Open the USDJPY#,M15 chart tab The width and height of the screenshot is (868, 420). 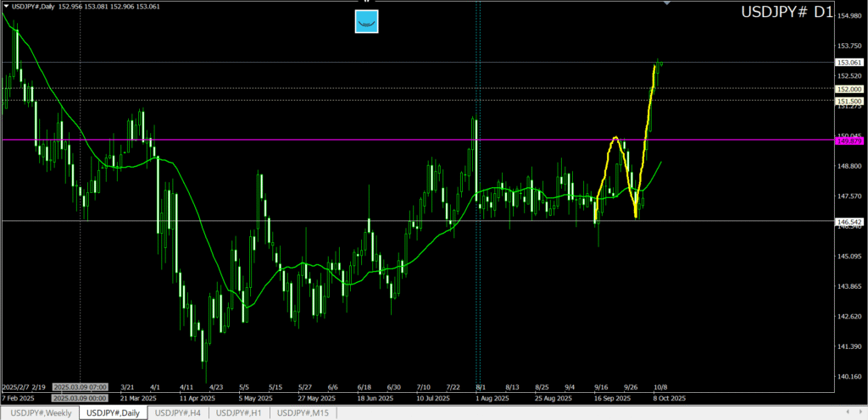pyautogui.click(x=303, y=412)
